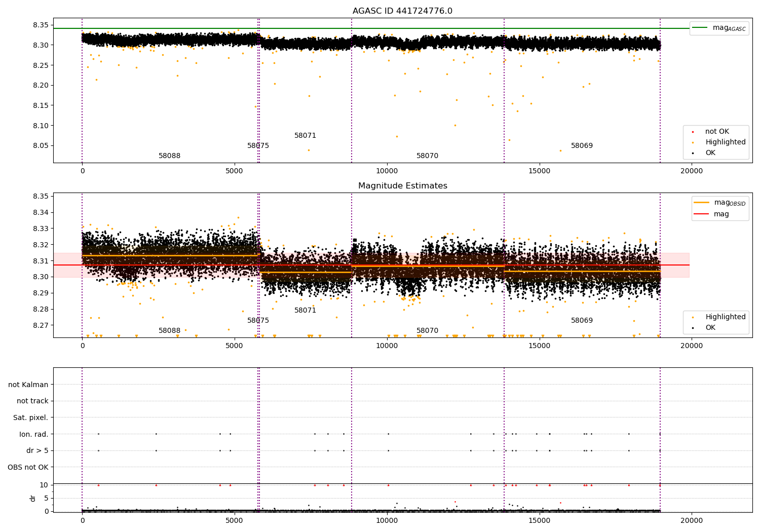The width and height of the screenshot is (760, 532).
Task: Click the "Magnitude Estimates" plot title
Action: point(402,186)
